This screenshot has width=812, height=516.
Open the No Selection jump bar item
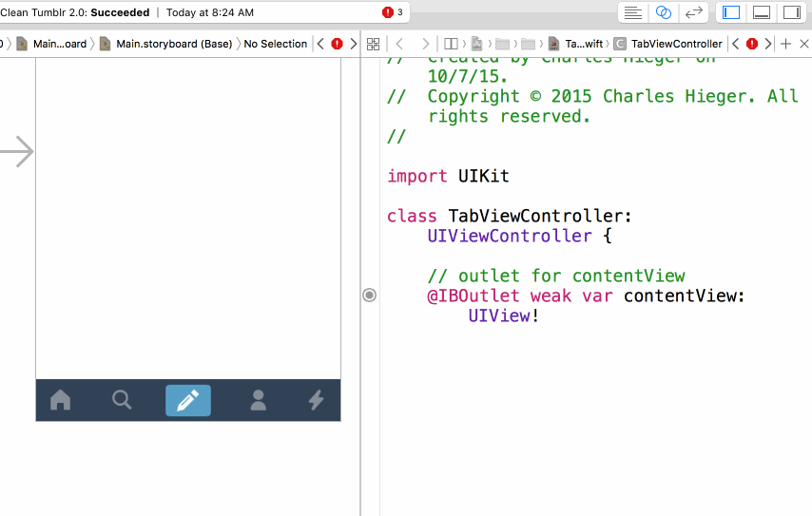(276, 44)
